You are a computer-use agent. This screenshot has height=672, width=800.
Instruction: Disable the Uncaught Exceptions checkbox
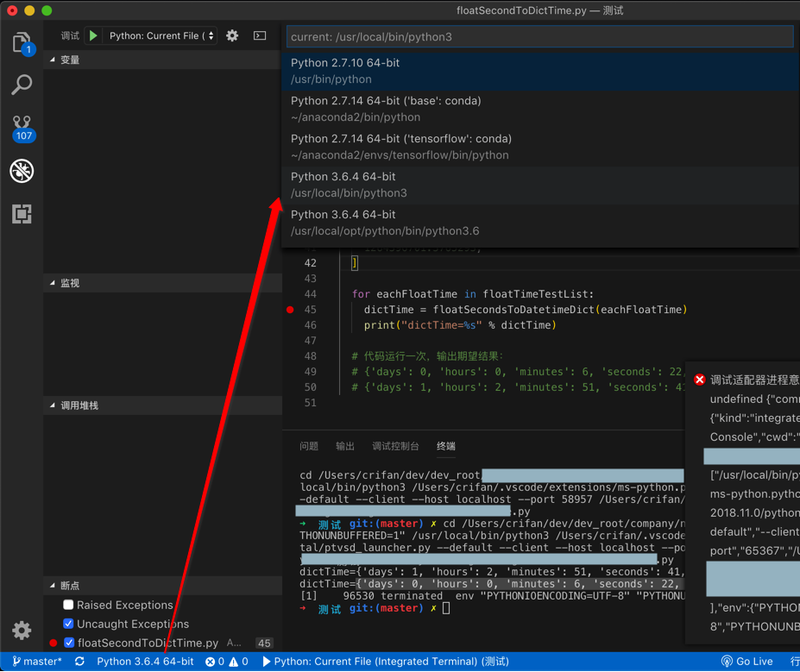pos(68,624)
